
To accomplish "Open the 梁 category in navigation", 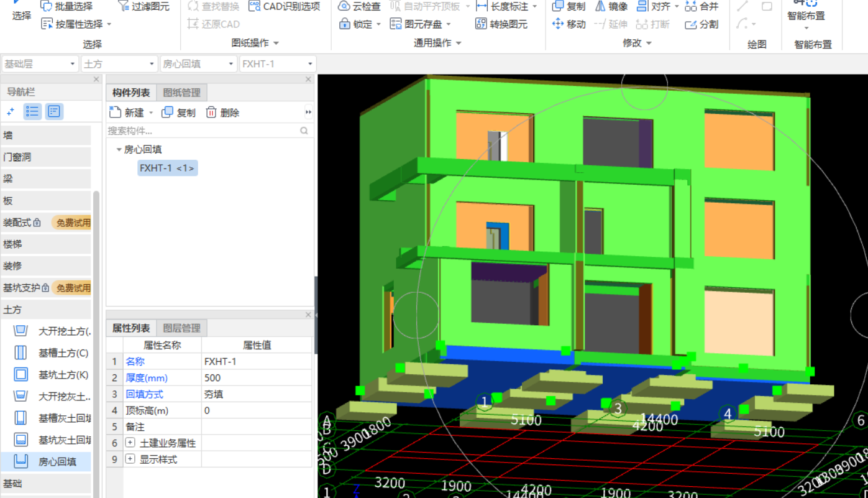I will point(46,179).
